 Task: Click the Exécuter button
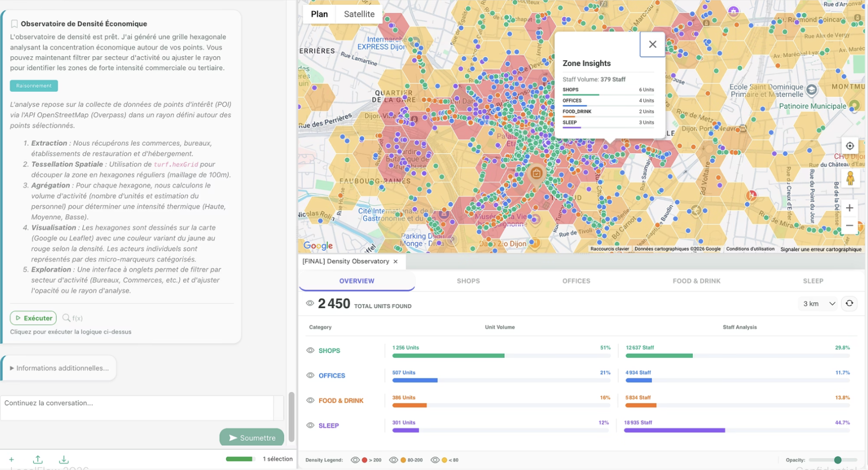33,318
